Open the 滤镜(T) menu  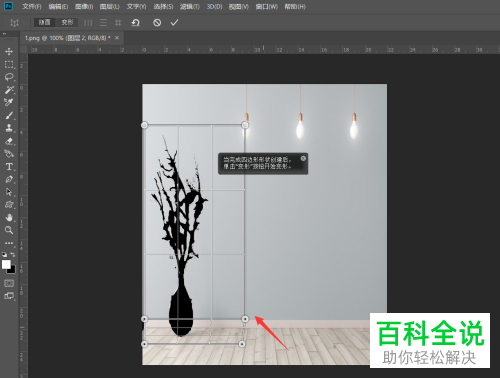coord(189,6)
